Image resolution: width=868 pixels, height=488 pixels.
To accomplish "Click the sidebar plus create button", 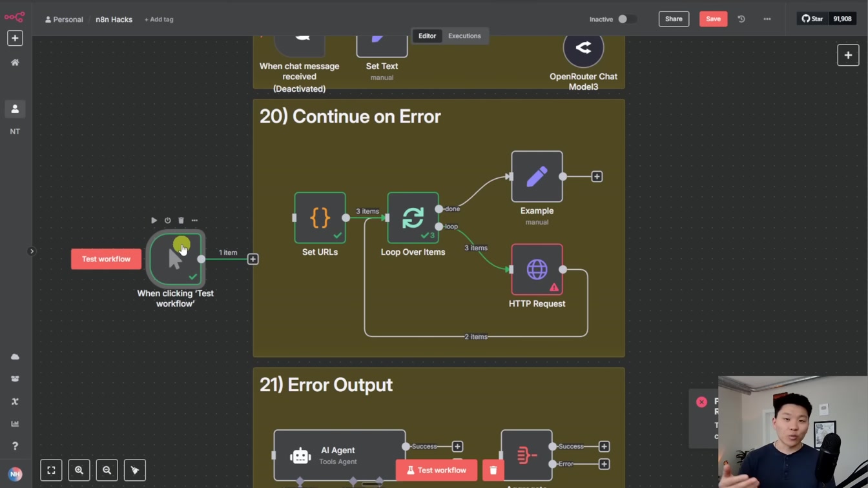I will click(15, 38).
